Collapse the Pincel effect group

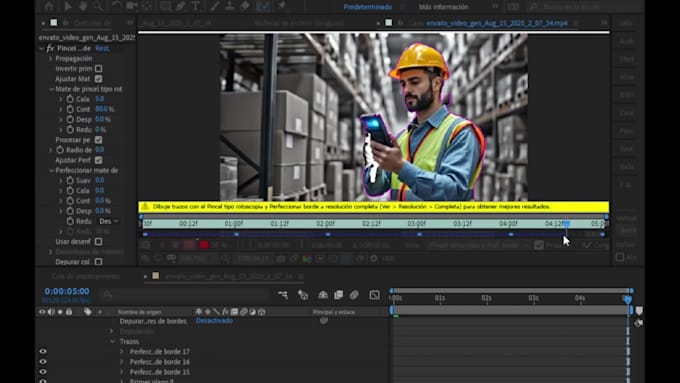coord(42,48)
